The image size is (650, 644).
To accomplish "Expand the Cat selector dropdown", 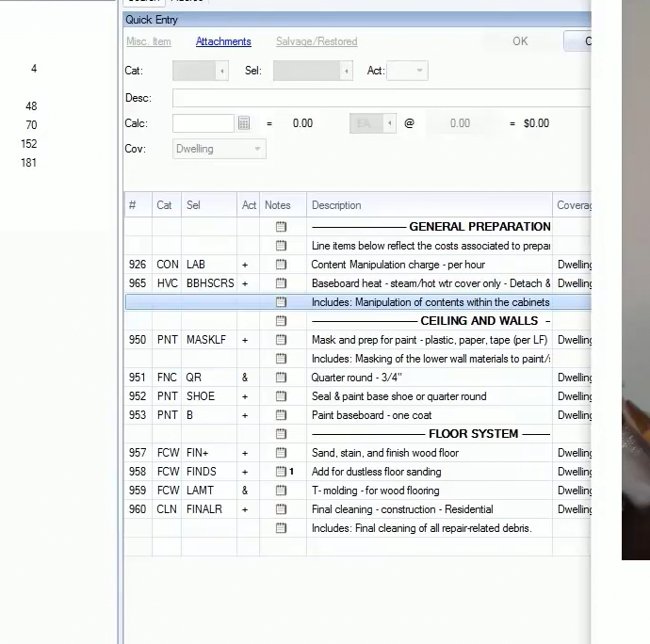I will tap(221, 71).
